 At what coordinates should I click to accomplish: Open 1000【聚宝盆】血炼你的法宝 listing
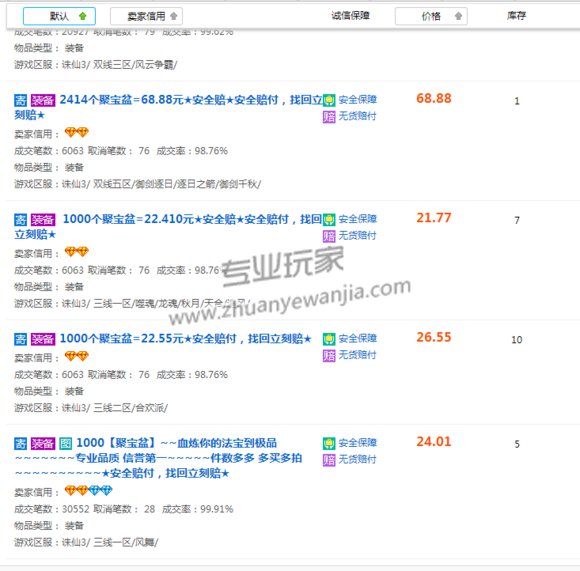(x=159, y=458)
